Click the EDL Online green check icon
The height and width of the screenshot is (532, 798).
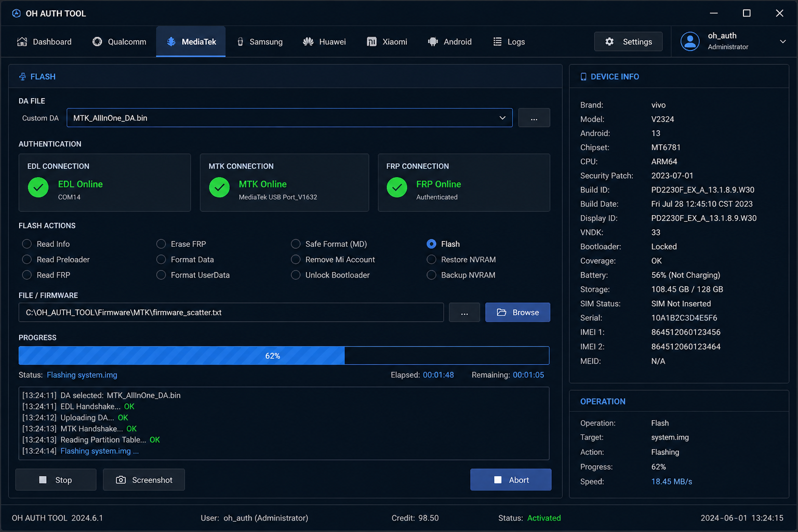pos(38,188)
